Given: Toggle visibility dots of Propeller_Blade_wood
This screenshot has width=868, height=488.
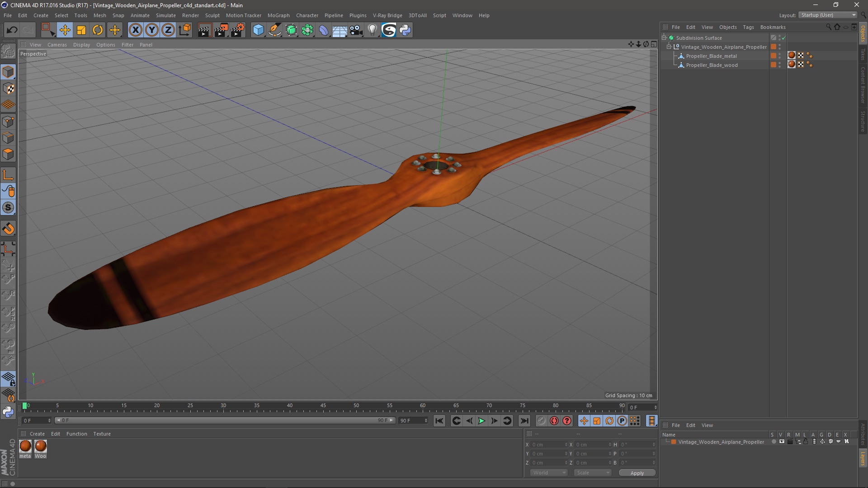Looking at the screenshot, I should pos(780,65).
